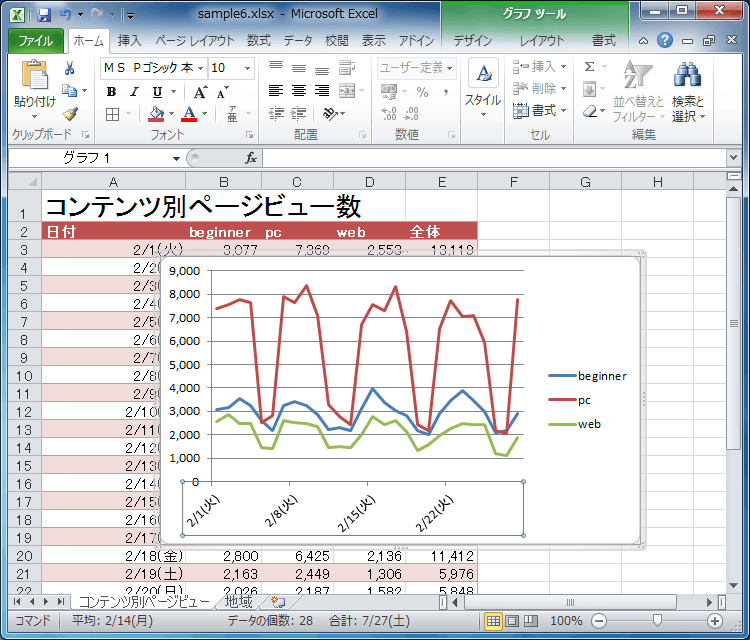Toggle Underline formatting
The width and height of the screenshot is (750, 640).
(x=157, y=91)
